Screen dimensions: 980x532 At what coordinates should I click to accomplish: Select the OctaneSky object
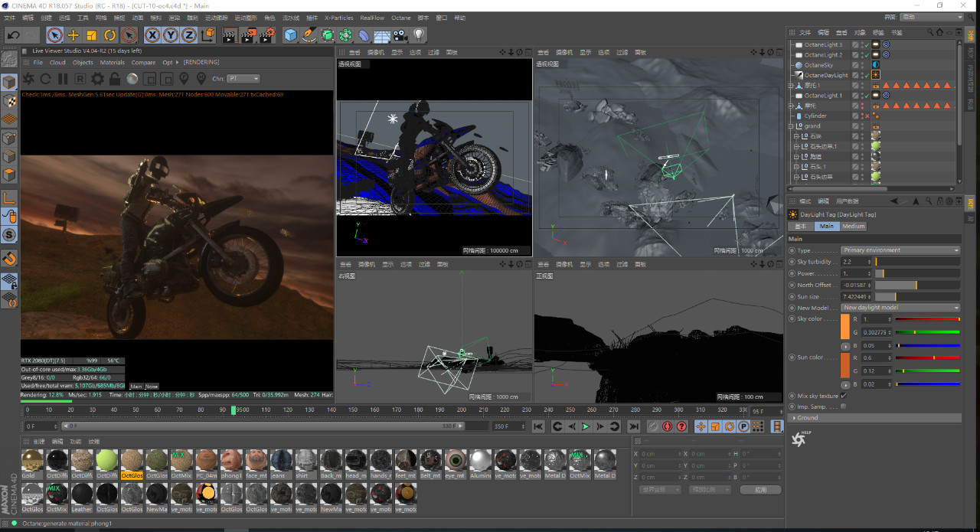[x=818, y=65]
